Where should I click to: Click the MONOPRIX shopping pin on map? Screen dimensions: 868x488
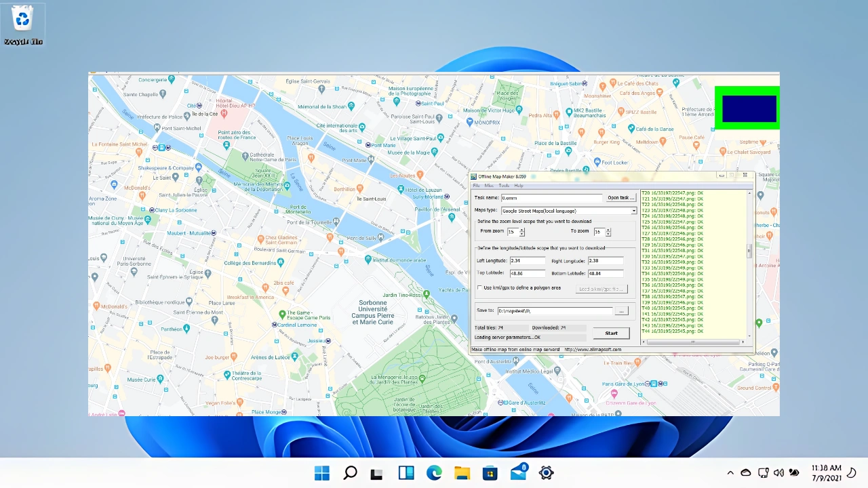point(470,122)
